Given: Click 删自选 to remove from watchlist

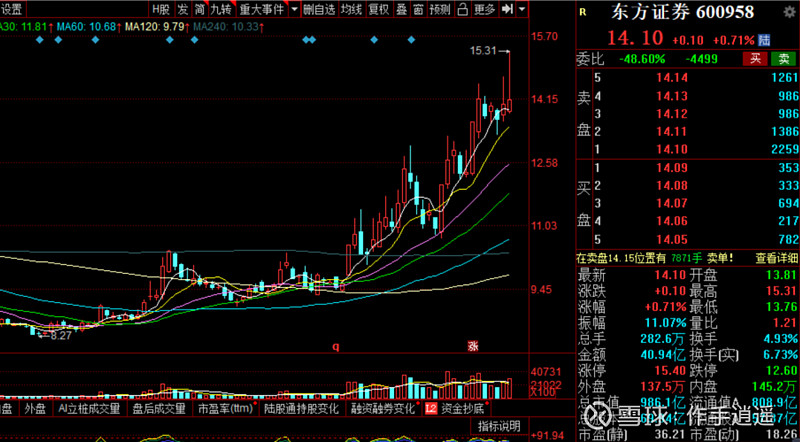Looking at the screenshot, I should [x=319, y=9].
